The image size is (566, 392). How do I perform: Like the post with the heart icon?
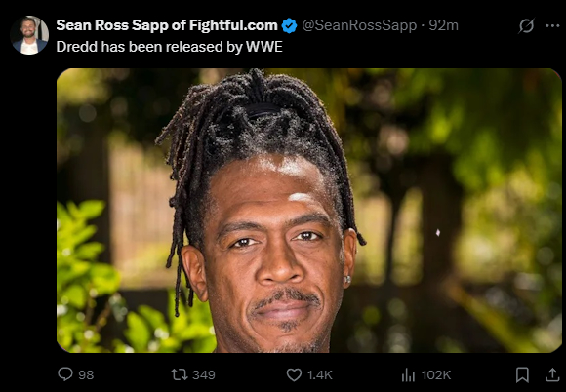(x=294, y=374)
